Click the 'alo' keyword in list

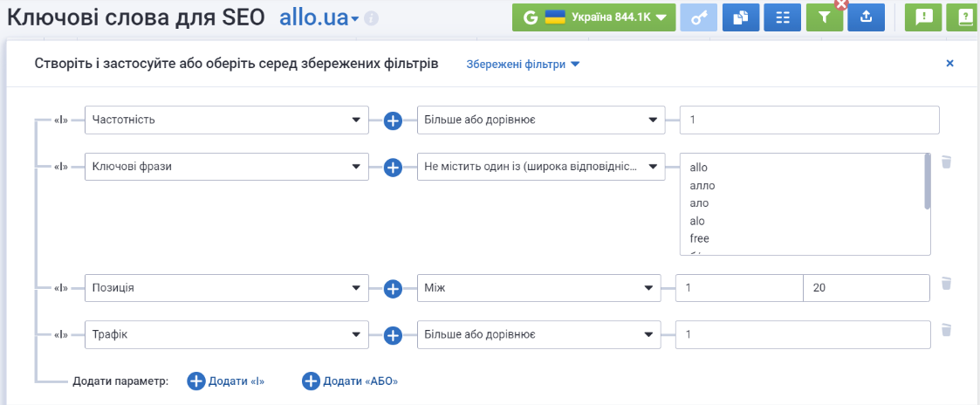click(697, 221)
